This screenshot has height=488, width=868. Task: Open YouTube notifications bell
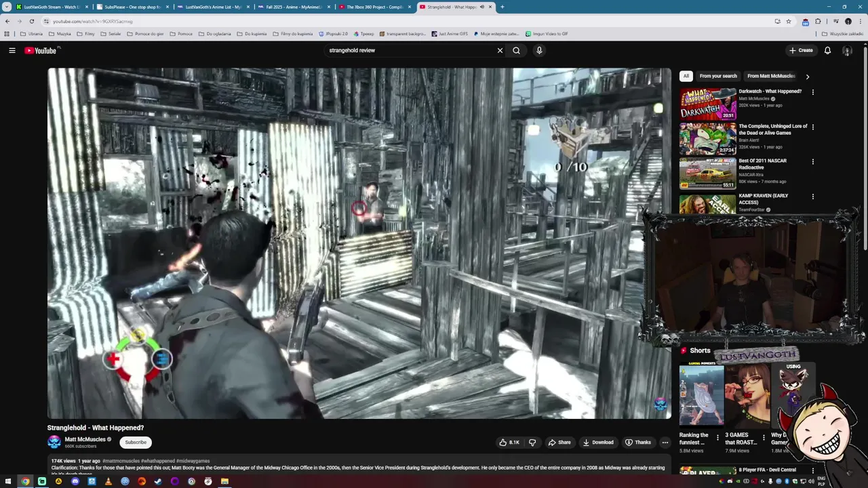[x=827, y=50]
